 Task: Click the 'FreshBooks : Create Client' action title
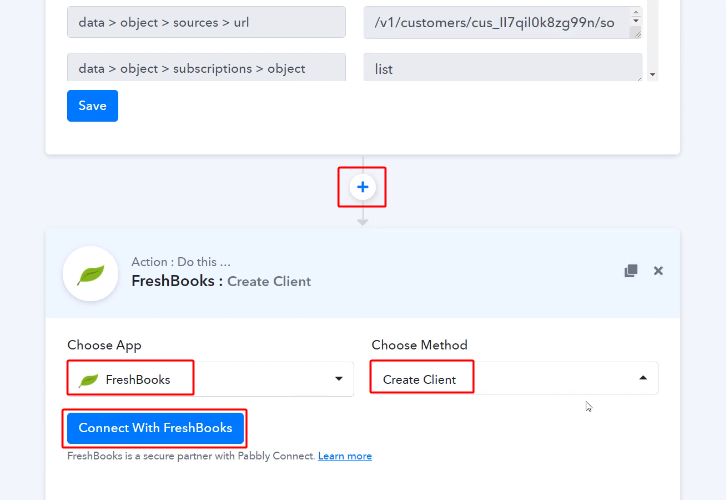221,281
